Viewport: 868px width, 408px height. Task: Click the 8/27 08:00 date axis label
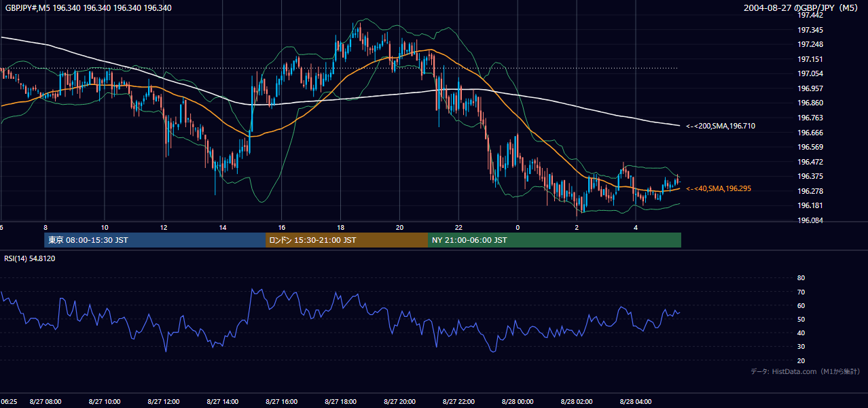coord(46,402)
